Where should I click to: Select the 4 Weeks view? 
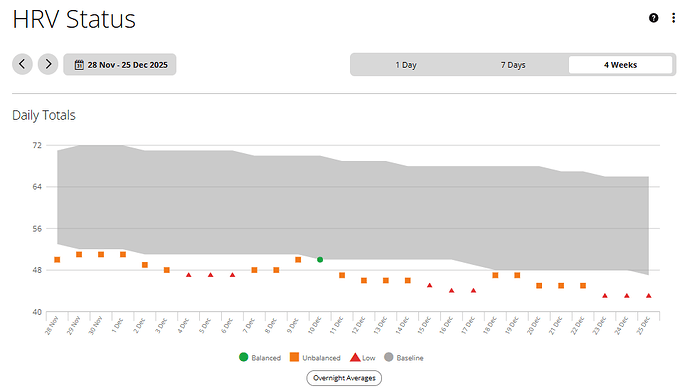pos(620,65)
